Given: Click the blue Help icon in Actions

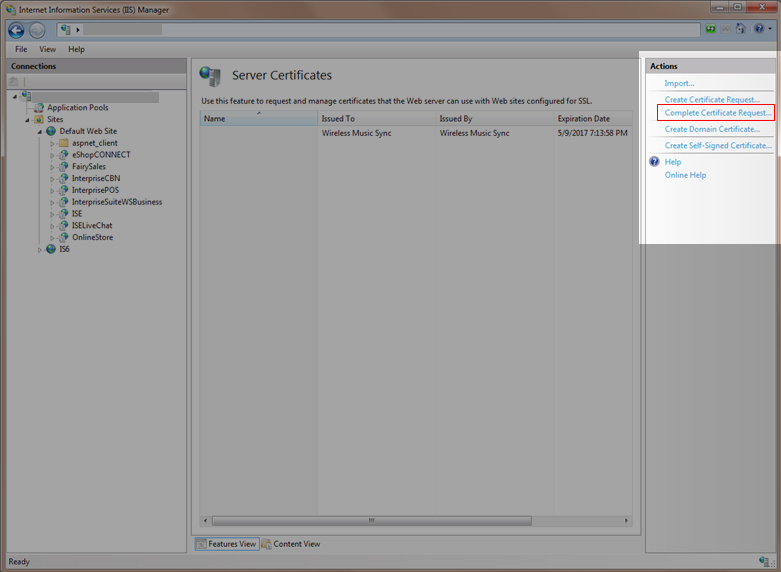Looking at the screenshot, I should point(655,161).
